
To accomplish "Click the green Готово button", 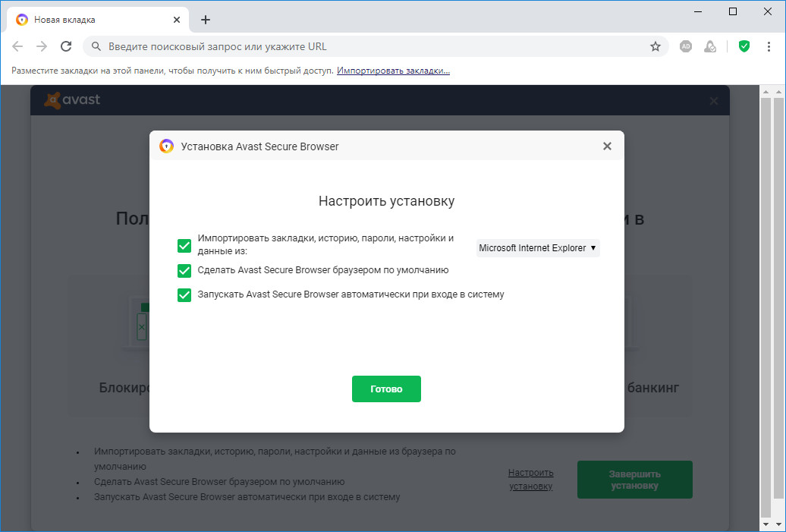I will pos(386,389).
